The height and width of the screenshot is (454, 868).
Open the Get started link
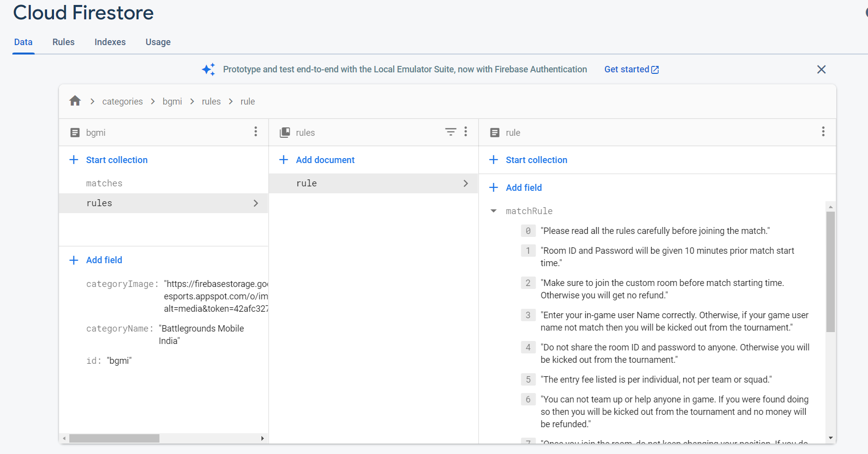tap(631, 69)
